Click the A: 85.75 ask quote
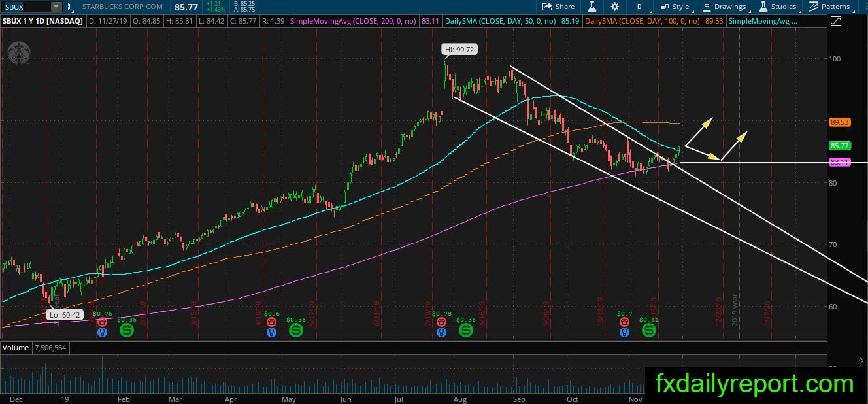The image size is (868, 404). (244, 10)
